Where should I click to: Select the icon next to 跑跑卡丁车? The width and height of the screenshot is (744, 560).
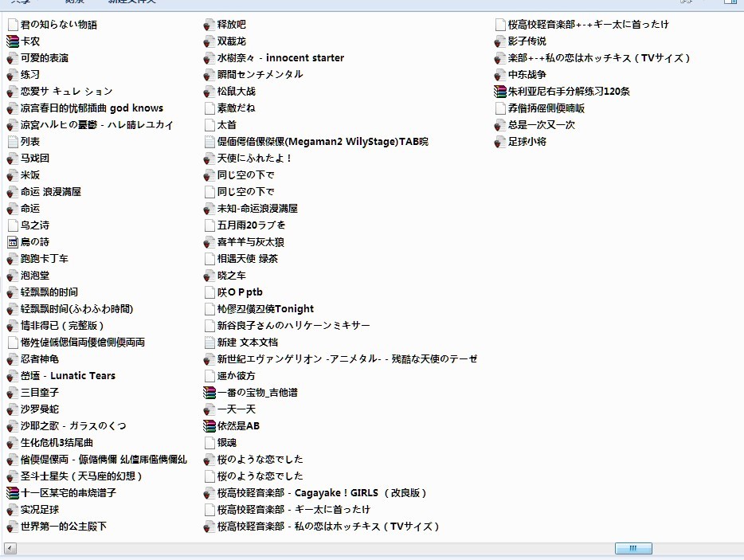[x=13, y=259]
